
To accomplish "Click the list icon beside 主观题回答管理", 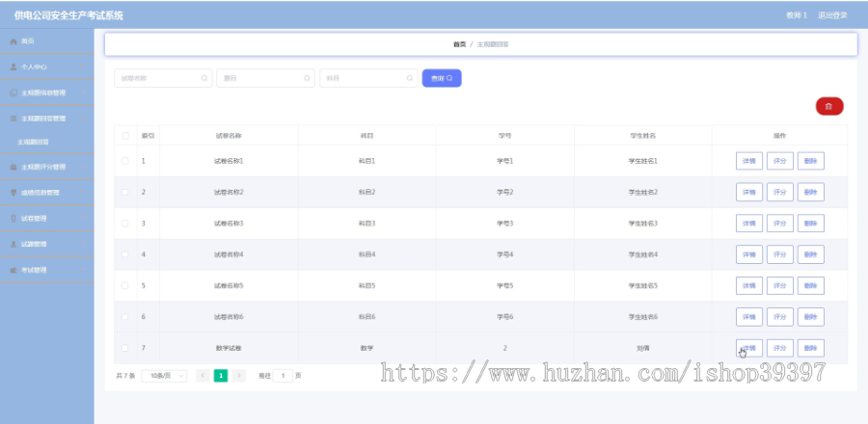I will (x=14, y=119).
